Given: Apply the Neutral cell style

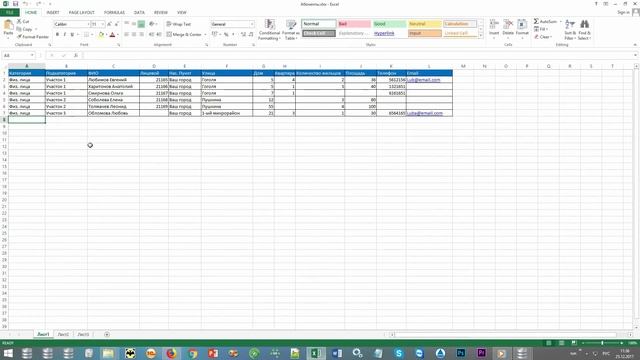Looking at the screenshot, I should pyautogui.click(x=424, y=24).
